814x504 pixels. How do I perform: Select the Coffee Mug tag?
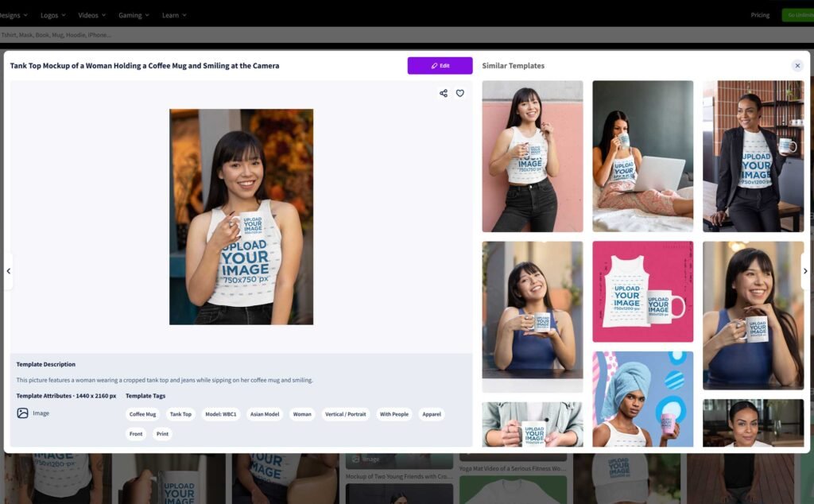point(143,414)
